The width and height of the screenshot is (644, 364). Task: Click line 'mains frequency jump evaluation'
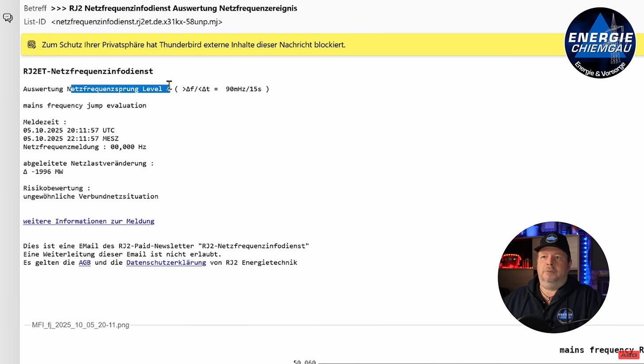pos(84,105)
